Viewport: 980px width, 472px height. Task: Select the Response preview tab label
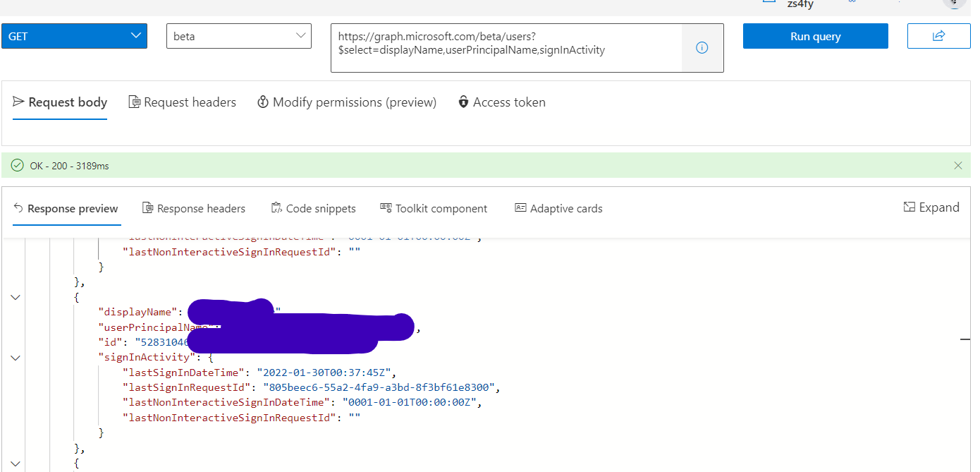pyautogui.click(x=73, y=208)
